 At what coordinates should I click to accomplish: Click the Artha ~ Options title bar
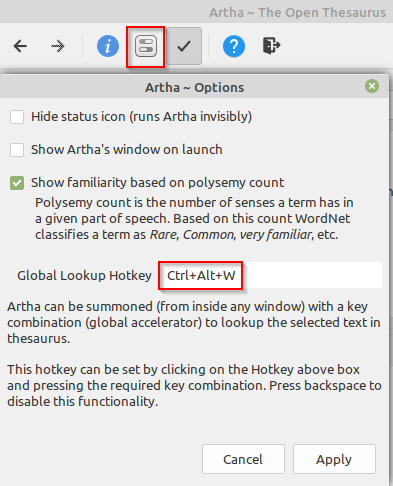[x=194, y=87]
